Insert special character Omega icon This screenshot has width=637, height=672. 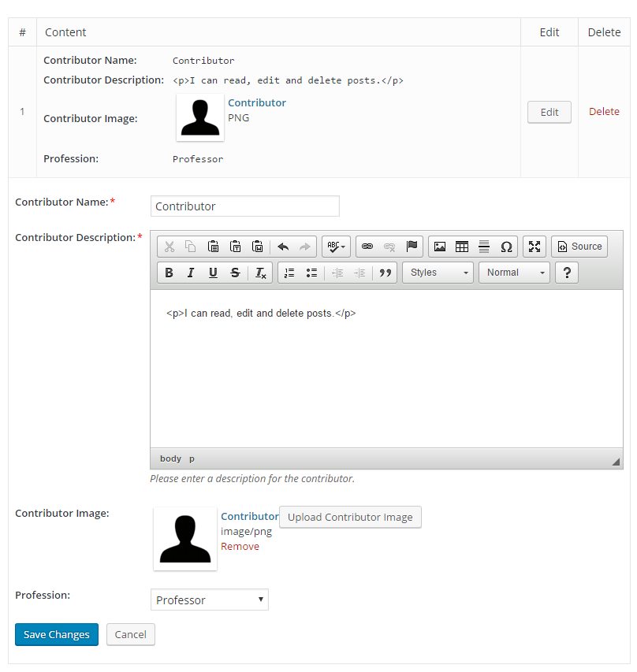[506, 247]
